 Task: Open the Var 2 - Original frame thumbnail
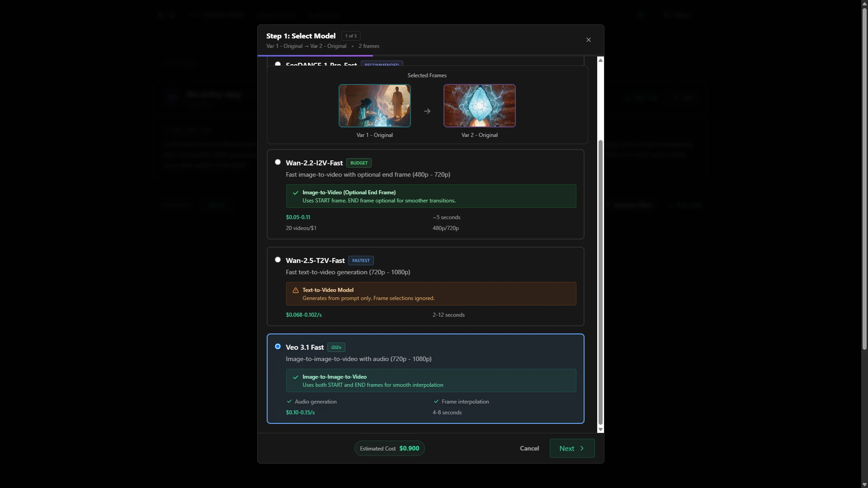(479, 106)
